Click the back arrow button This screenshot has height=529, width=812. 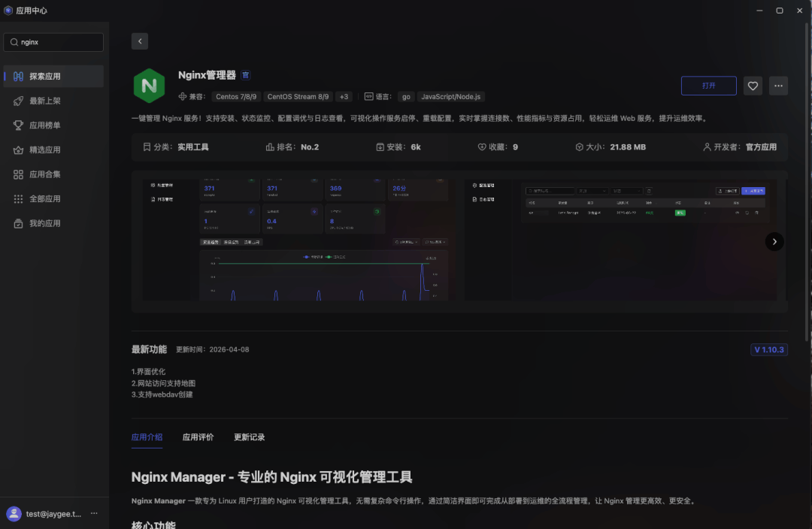click(140, 41)
